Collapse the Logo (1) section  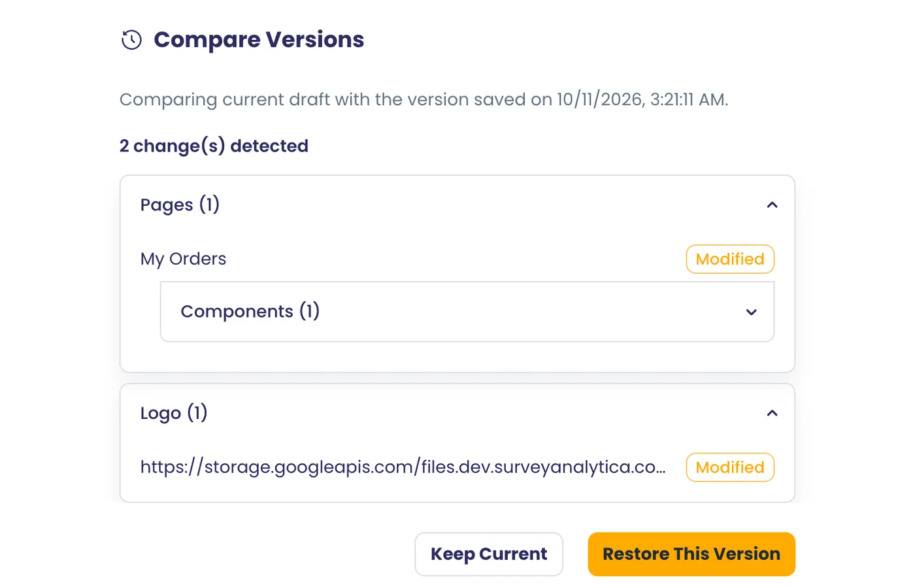772,413
